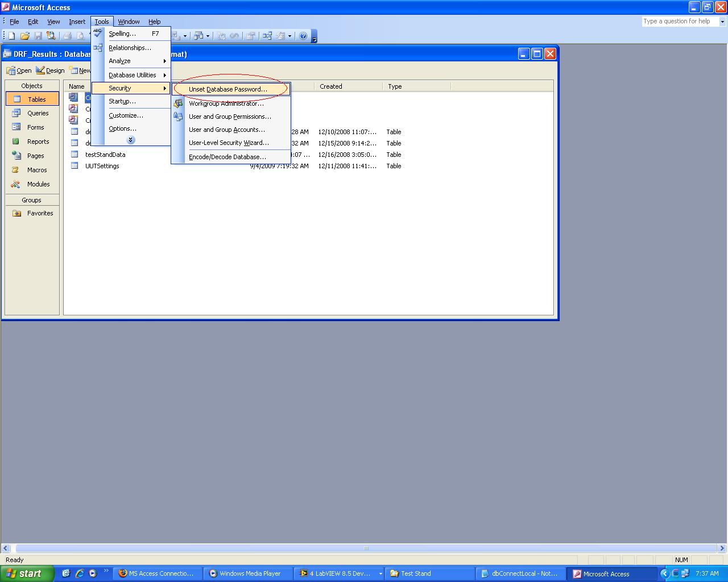Screen dimensions: 728x582
Task: Select Reports in Objects pane
Action: tap(32, 142)
